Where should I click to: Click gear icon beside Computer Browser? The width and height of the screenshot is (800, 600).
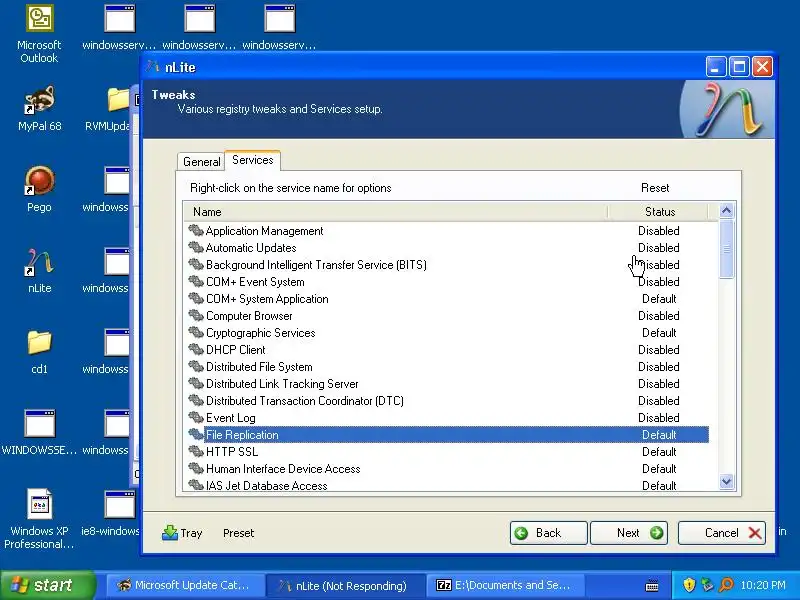196,316
